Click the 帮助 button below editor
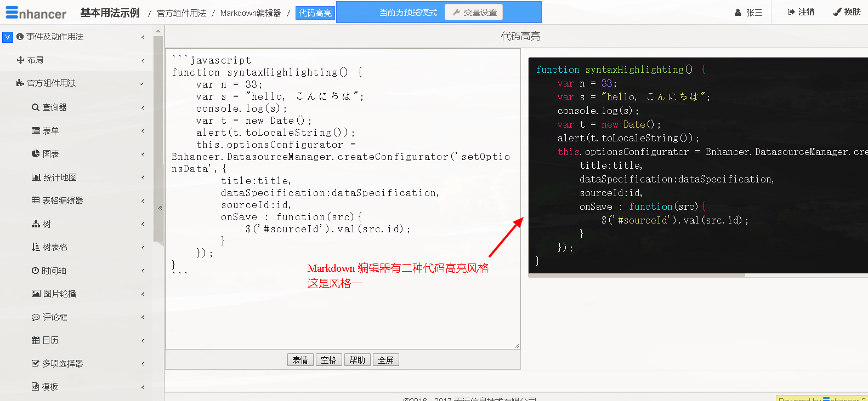868x401 pixels. [x=358, y=360]
